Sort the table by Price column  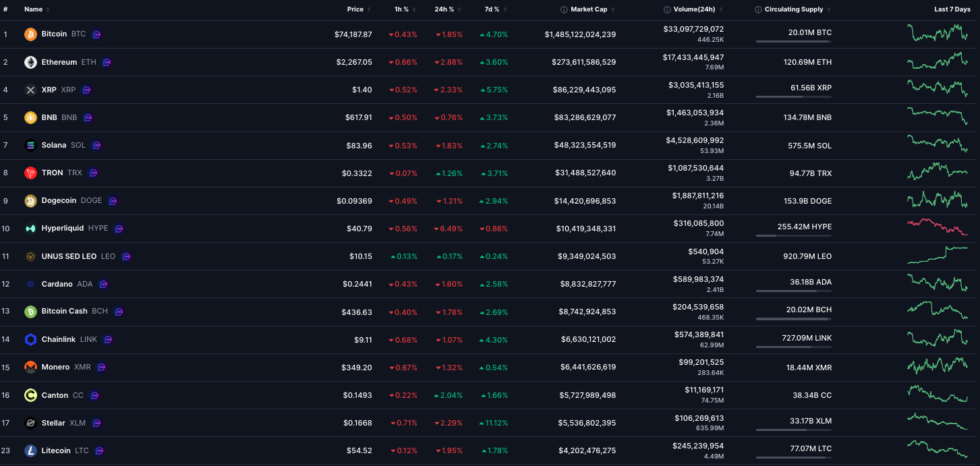359,9
